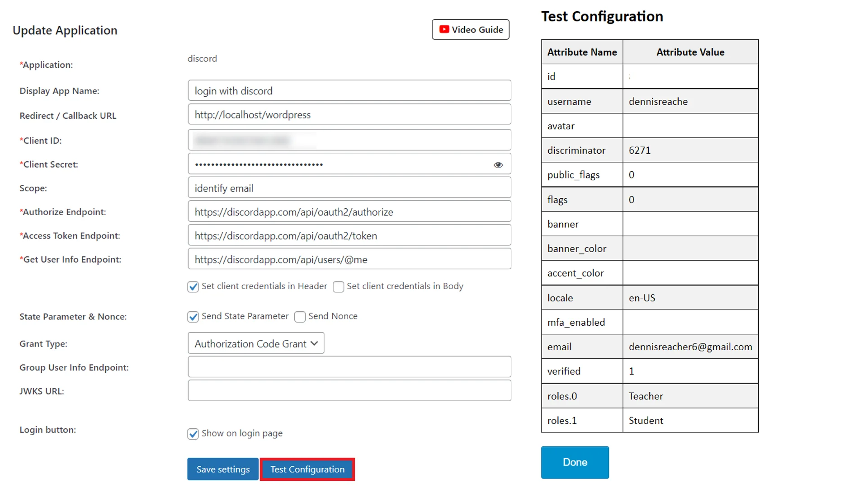868x488 pixels.
Task: Click the YouTube icon in Video Guide
Action: click(x=444, y=29)
